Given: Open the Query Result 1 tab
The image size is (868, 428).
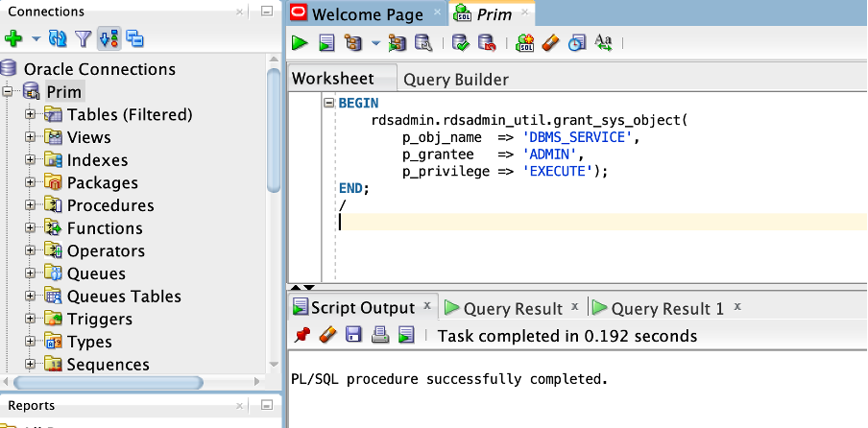Looking at the screenshot, I should click(x=667, y=309).
